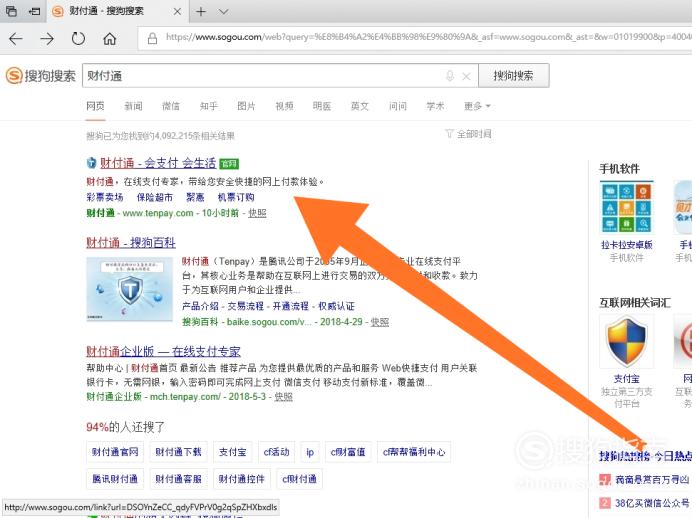Click the set-tabs-aside icon

[x=34, y=11]
